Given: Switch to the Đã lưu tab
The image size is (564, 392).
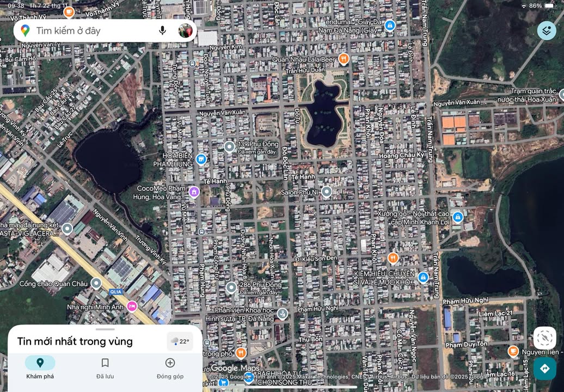Looking at the screenshot, I should [105, 368].
